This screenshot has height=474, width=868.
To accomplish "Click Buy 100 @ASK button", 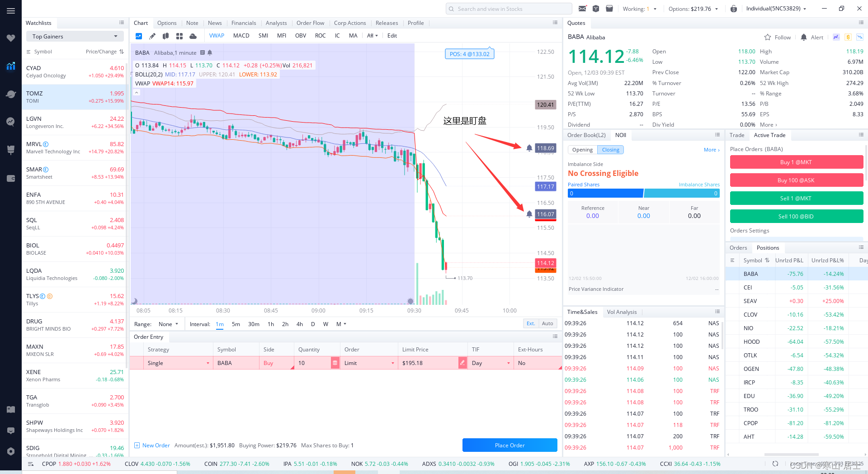I will coord(797,180).
